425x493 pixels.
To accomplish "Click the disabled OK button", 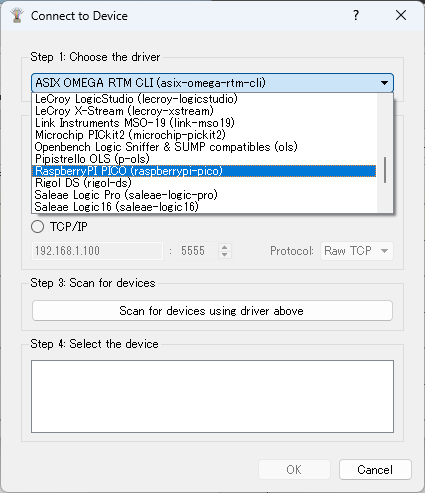I will point(294,470).
